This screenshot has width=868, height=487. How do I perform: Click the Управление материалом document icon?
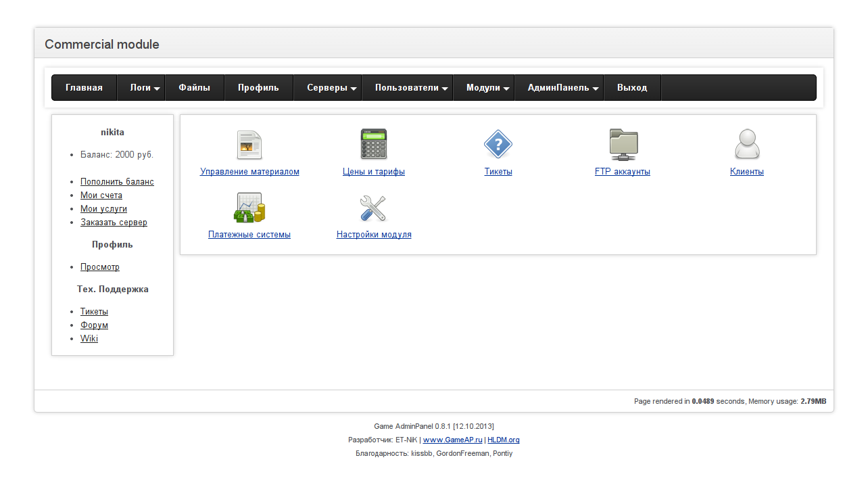[249, 145]
